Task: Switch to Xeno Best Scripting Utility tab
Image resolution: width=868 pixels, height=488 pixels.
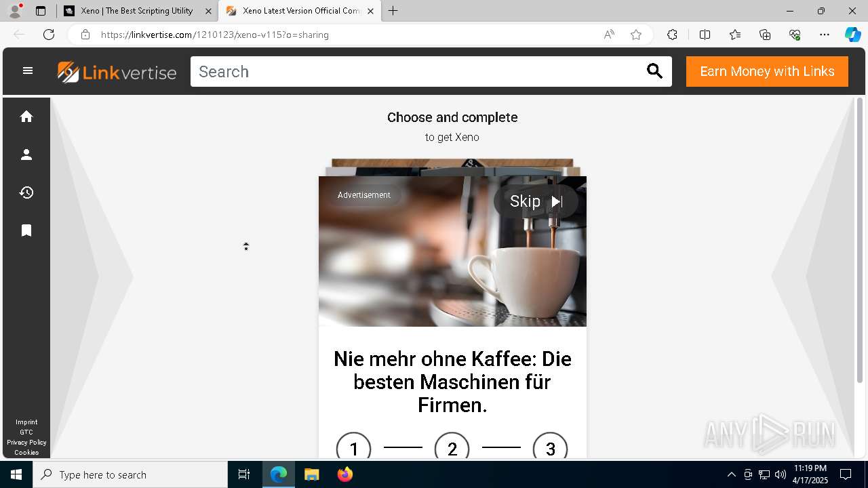Action: point(137,11)
